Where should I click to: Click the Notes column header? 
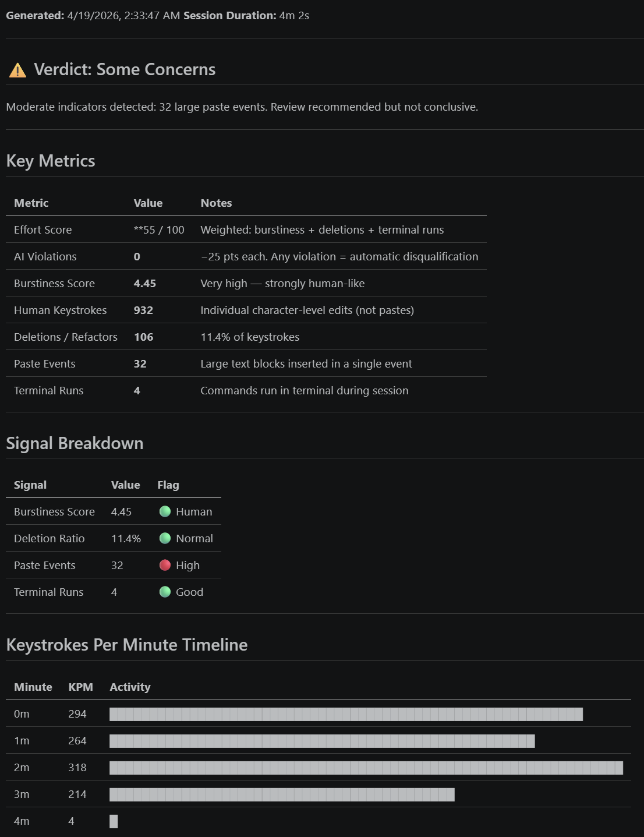[x=216, y=203]
